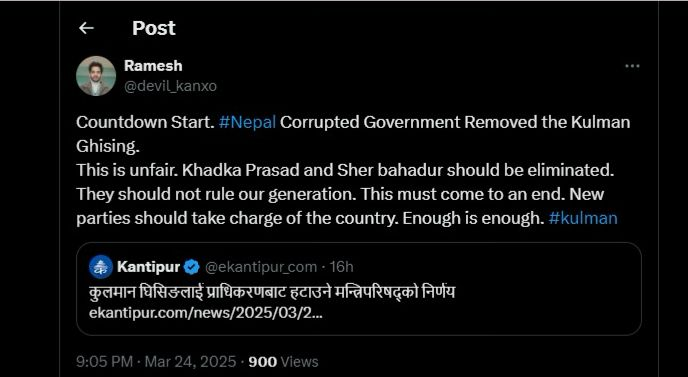688x377 pixels.
Task: Click the Kantipur logo avatar
Action: pyautogui.click(x=100, y=267)
